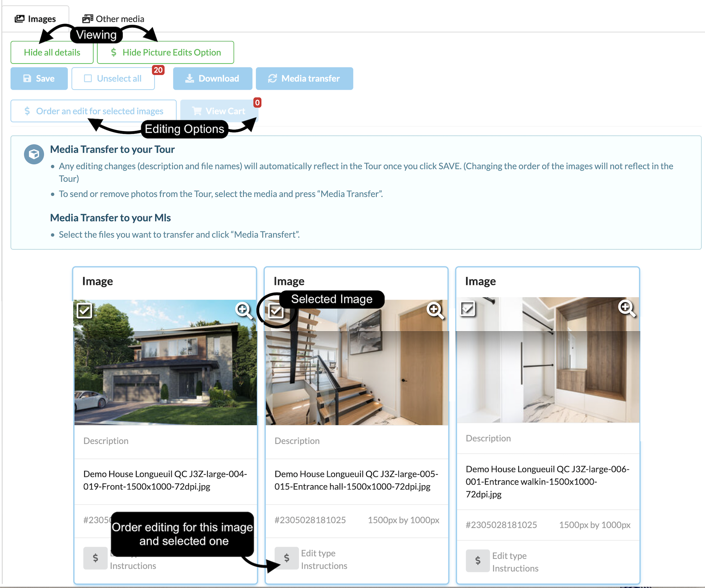The width and height of the screenshot is (705, 588).
Task: Open zoom view of Entrance walkin image
Action: pos(626,307)
